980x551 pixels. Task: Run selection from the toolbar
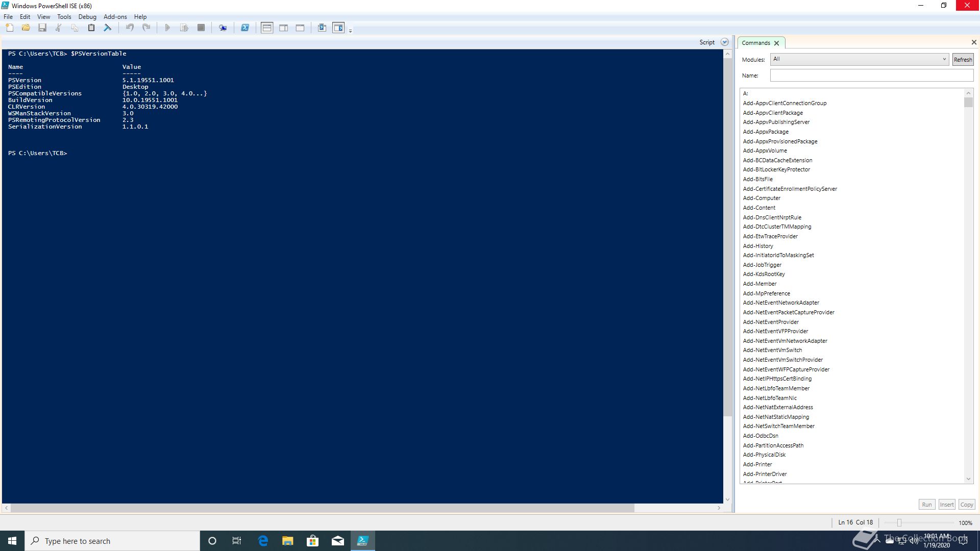(x=184, y=28)
